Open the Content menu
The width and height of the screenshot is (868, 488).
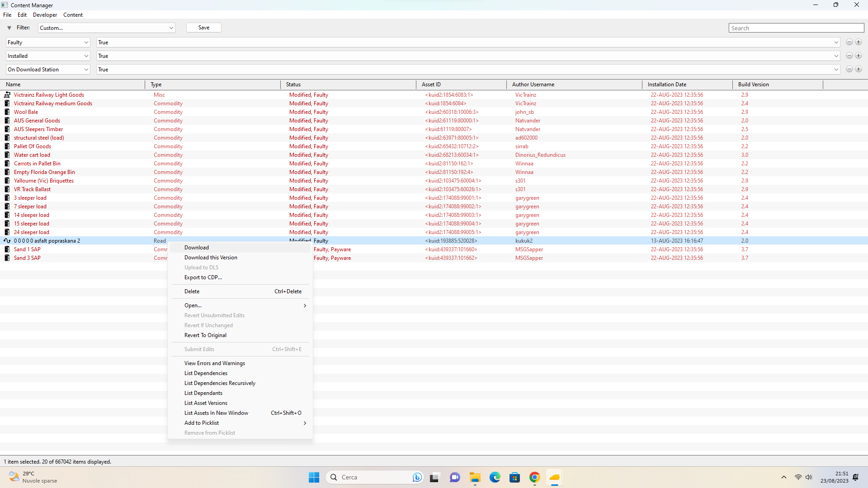(x=73, y=15)
